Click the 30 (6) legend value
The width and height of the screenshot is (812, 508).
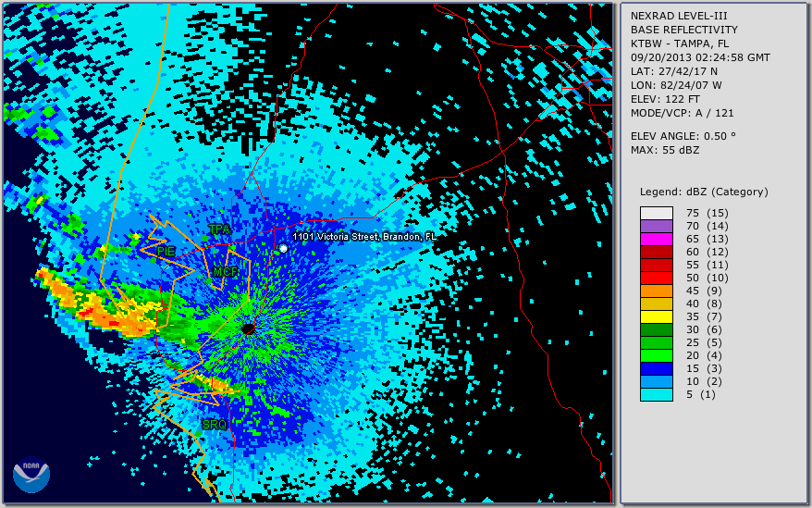point(705,329)
